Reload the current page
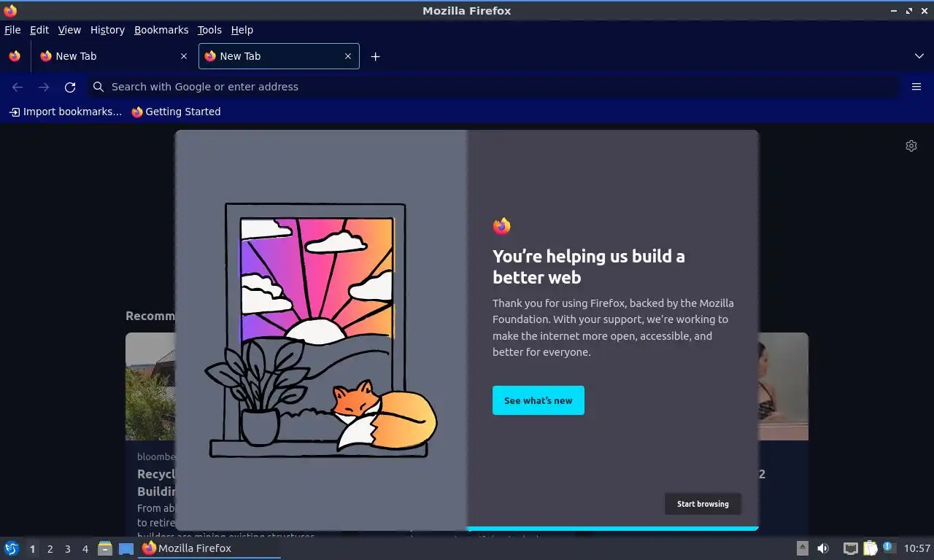 tap(70, 87)
